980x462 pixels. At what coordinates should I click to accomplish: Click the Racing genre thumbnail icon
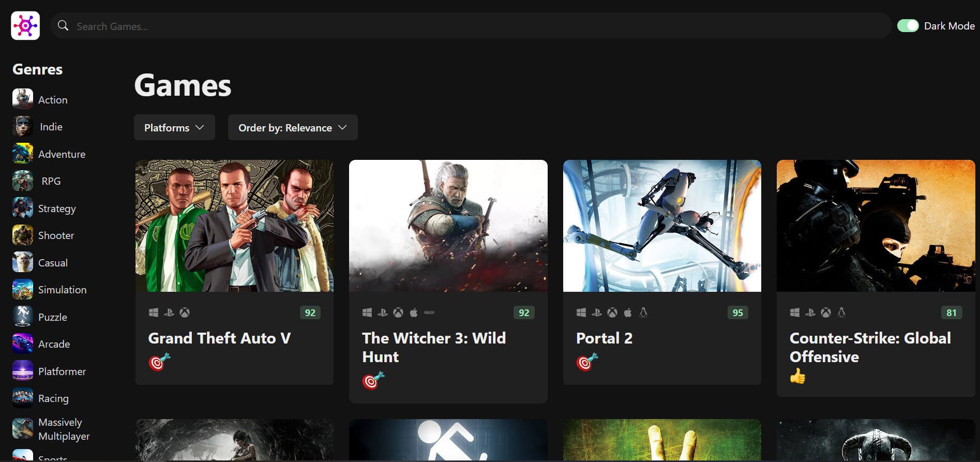[23, 398]
